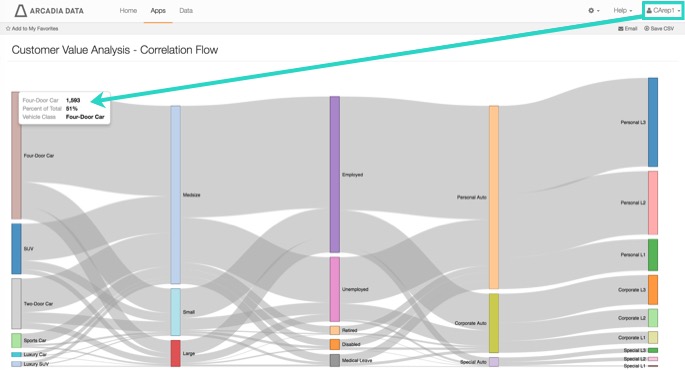685x370 pixels.
Task: Select the Four-Door Car node bar
Action: [16, 155]
